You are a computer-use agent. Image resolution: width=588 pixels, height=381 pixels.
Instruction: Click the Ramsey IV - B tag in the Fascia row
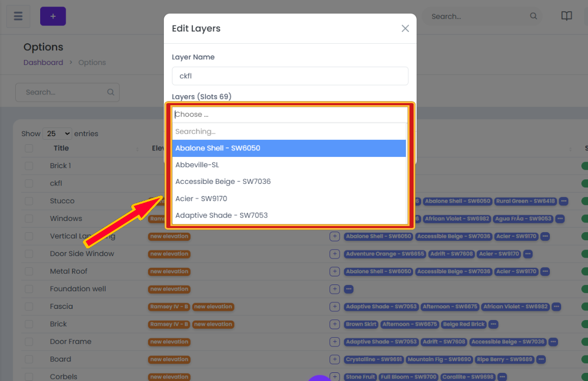click(169, 307)
